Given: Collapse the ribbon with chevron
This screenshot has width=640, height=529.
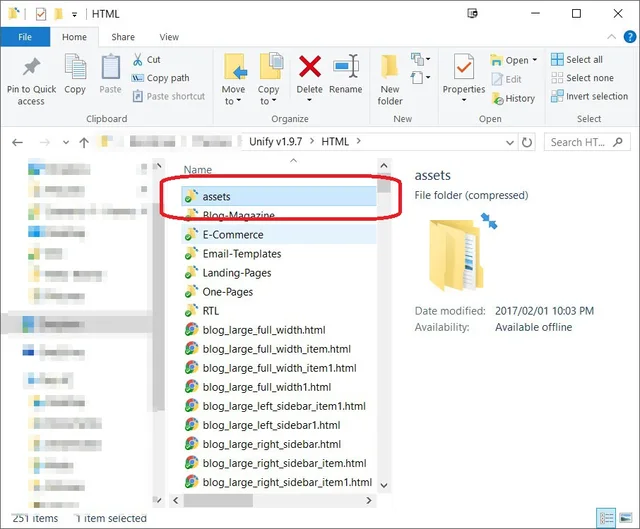Looking at the screenshot, I should pyautogui.click(x=611, y=37).
